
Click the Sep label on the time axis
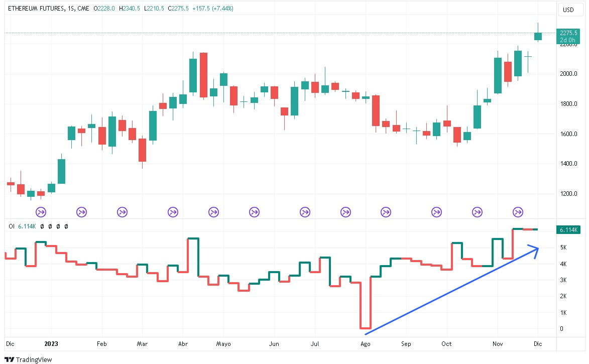pyautogui.click(x=406, y=344)
